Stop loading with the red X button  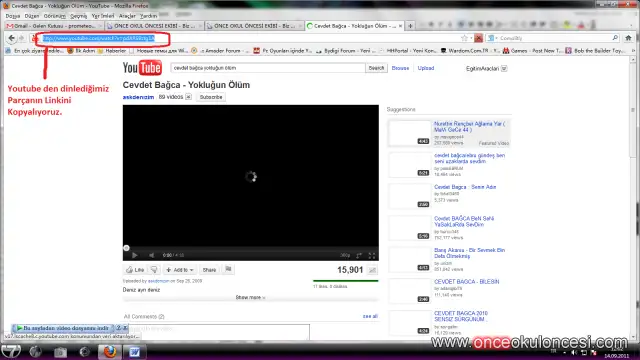tap(478, 38)
